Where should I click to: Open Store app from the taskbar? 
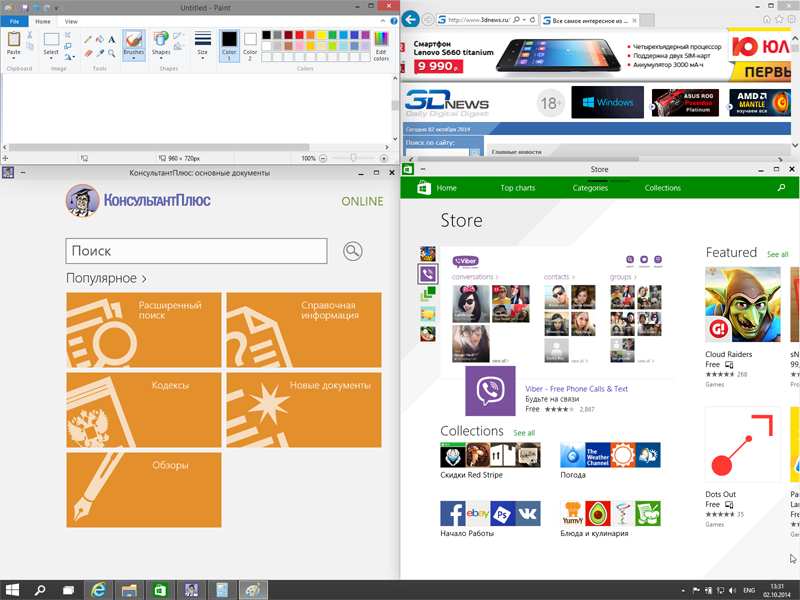(160, 590)
